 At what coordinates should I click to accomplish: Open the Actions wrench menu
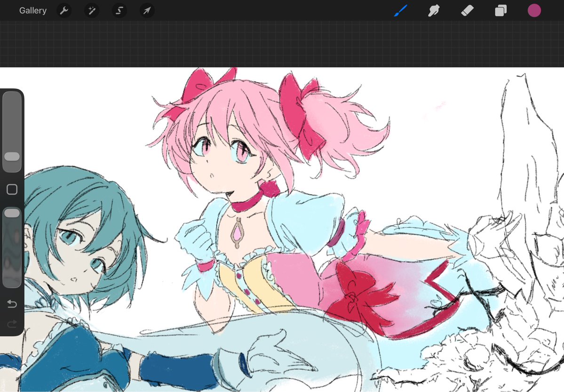[64, 10]
